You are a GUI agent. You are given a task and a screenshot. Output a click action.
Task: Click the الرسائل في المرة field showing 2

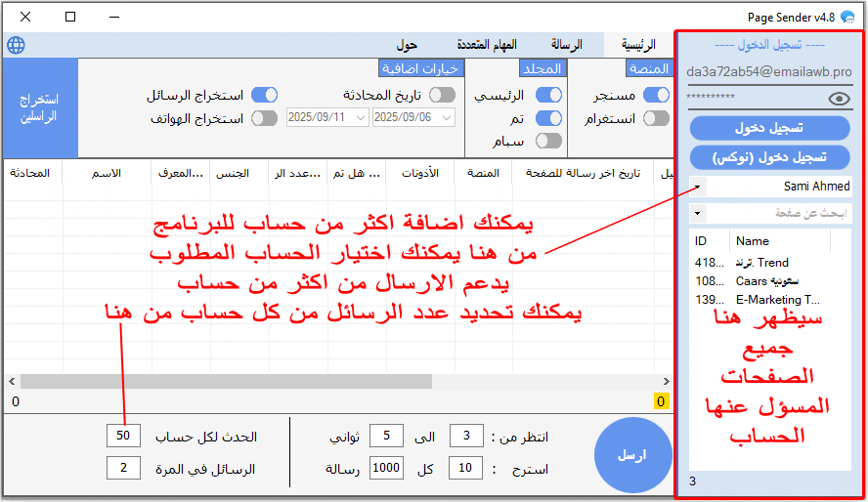click(123, 468)
